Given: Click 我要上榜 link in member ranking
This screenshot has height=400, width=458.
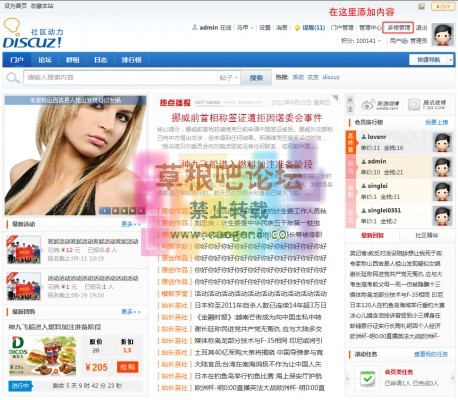Looking at the screenshot, I should tap(436, 123).
